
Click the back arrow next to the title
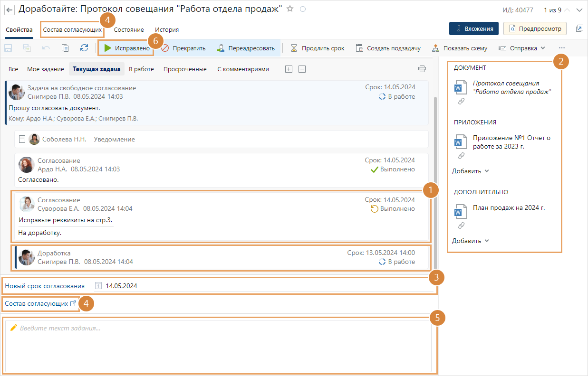point(10,9)
